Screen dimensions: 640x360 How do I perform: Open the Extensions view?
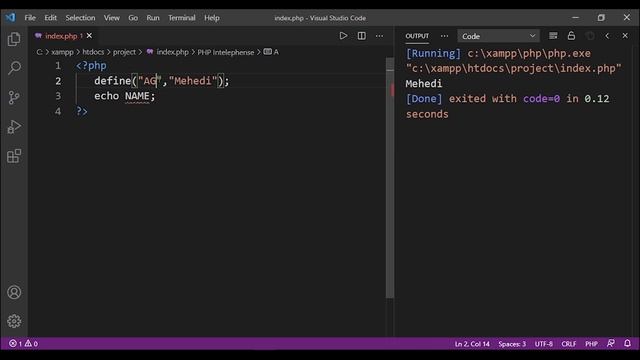(x=14, y=156)
